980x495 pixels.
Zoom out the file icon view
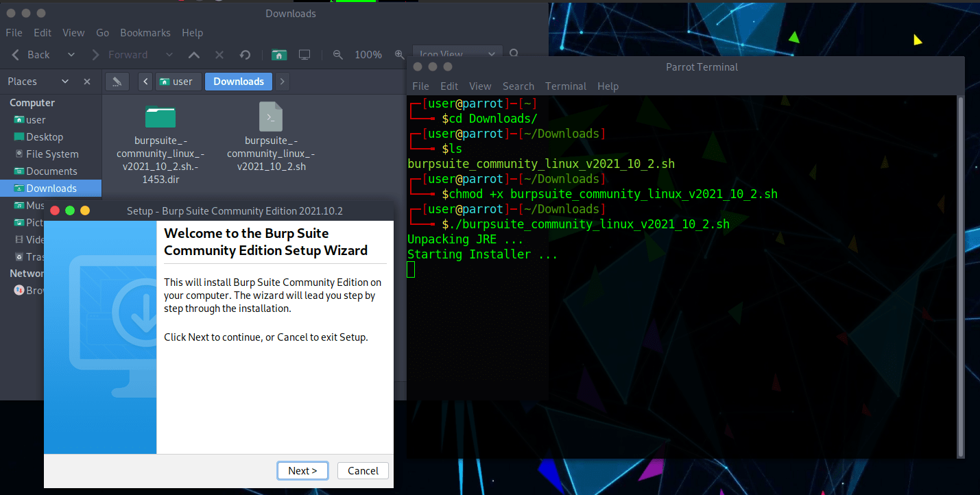tap(337, 55)
